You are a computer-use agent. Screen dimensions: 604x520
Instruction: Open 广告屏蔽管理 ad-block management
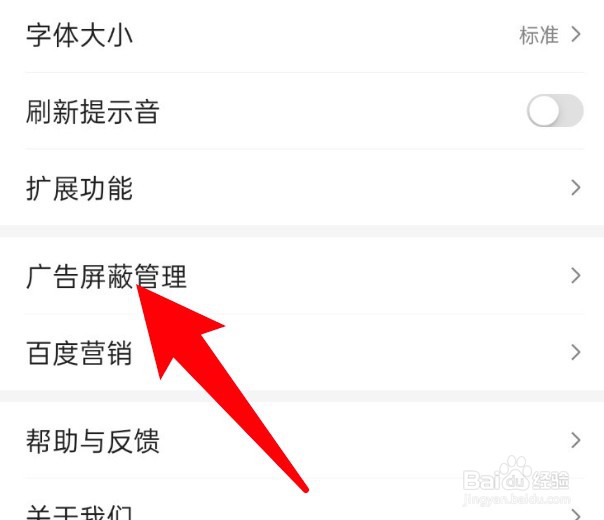[x=302, y=276]
